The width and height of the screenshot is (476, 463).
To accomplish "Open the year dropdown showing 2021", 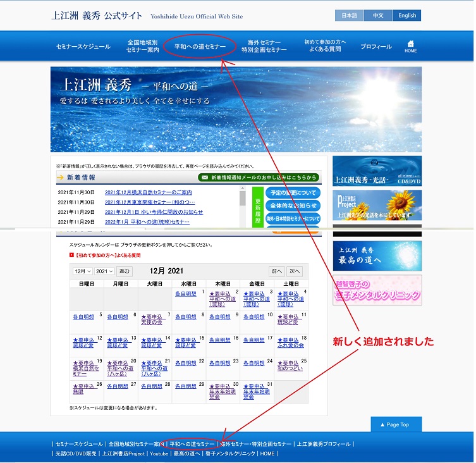I will coord(104,271).
